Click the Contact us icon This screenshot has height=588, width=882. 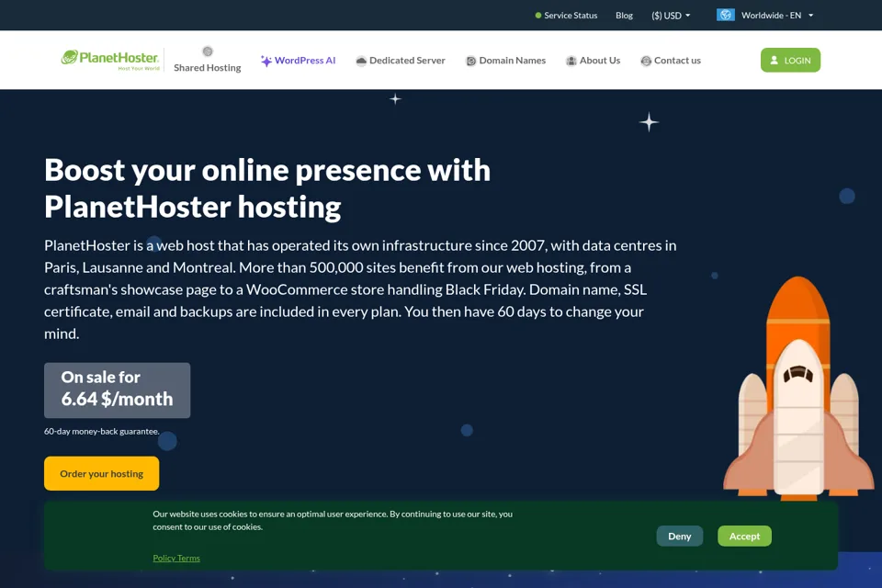(646, 61)
